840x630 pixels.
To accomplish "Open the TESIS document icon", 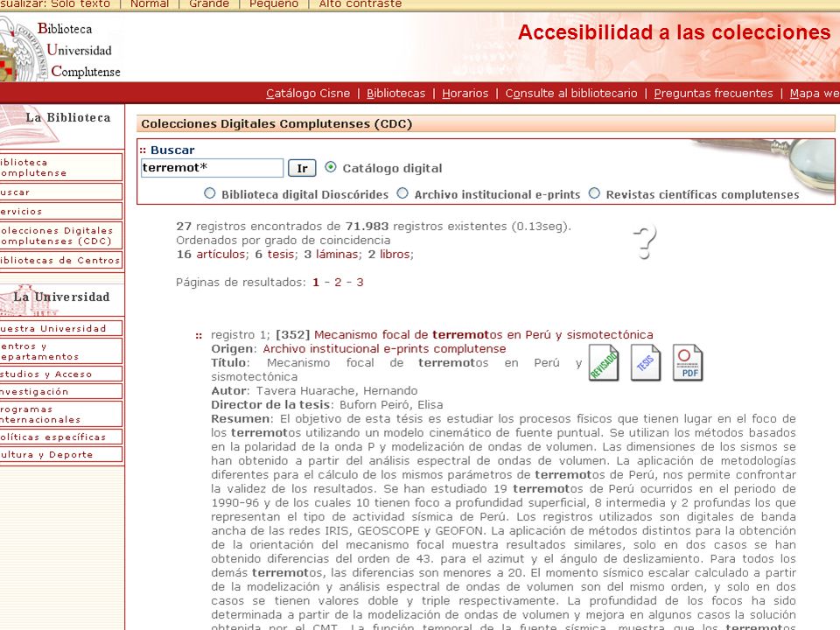I will coord(646,362).
